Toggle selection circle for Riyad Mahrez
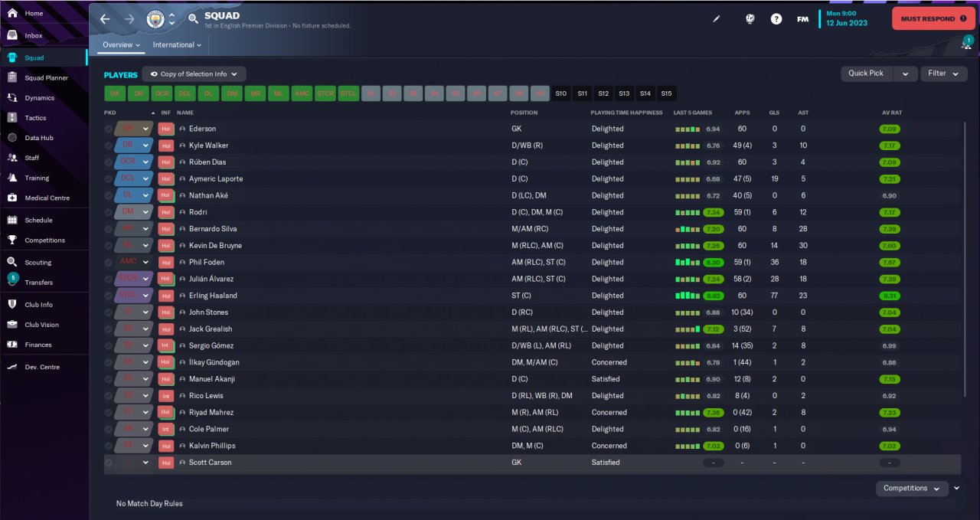The height and width of the screenshot is (520, 980). [x=109, y=412]
